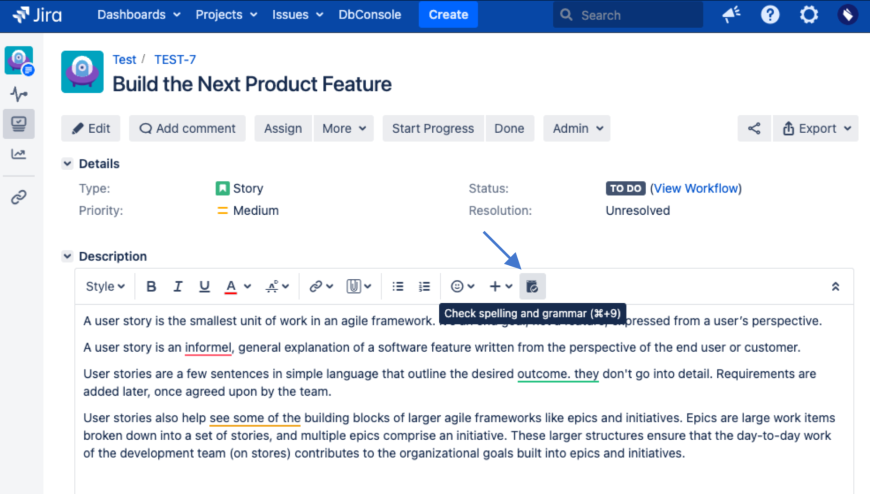Collapse the Description section
870x494 pixels.
point(67,256)
